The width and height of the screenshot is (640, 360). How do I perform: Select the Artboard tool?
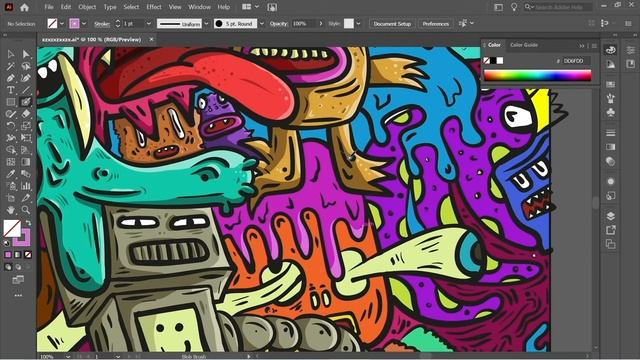[11, 198]
